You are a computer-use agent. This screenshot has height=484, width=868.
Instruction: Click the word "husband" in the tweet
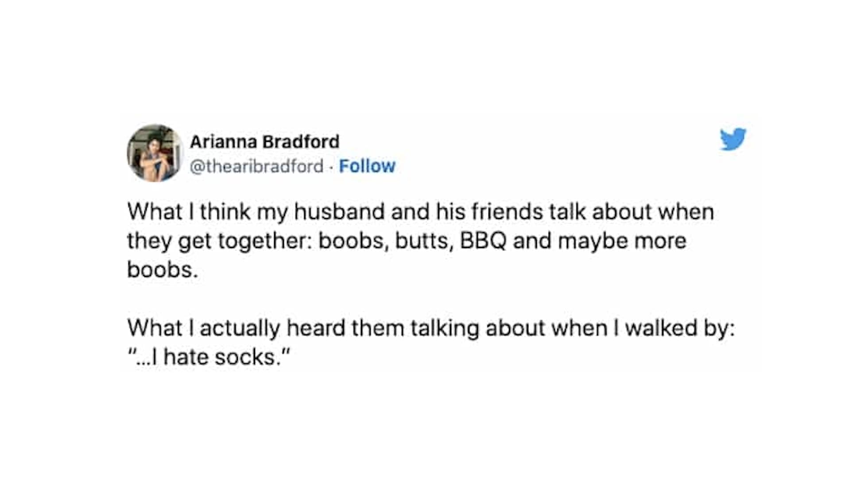pos(339,211)
